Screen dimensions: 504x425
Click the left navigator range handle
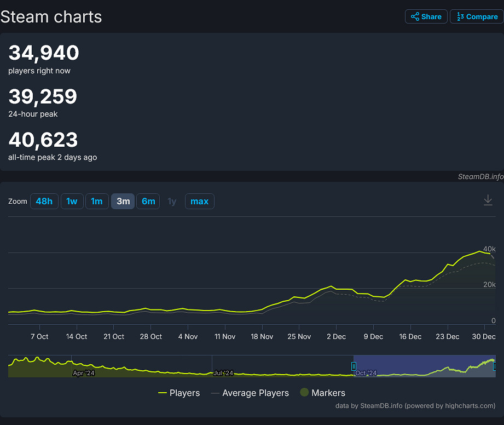pos(354,366)
